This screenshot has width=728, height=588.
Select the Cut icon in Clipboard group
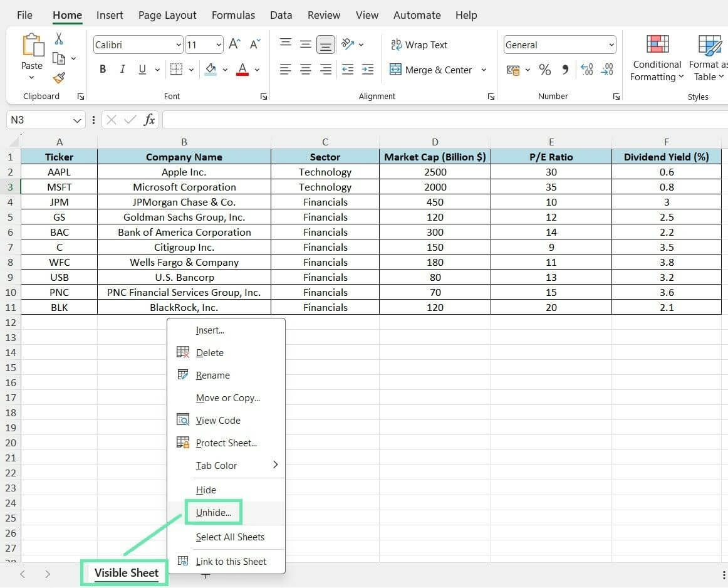tap(58, 38)
